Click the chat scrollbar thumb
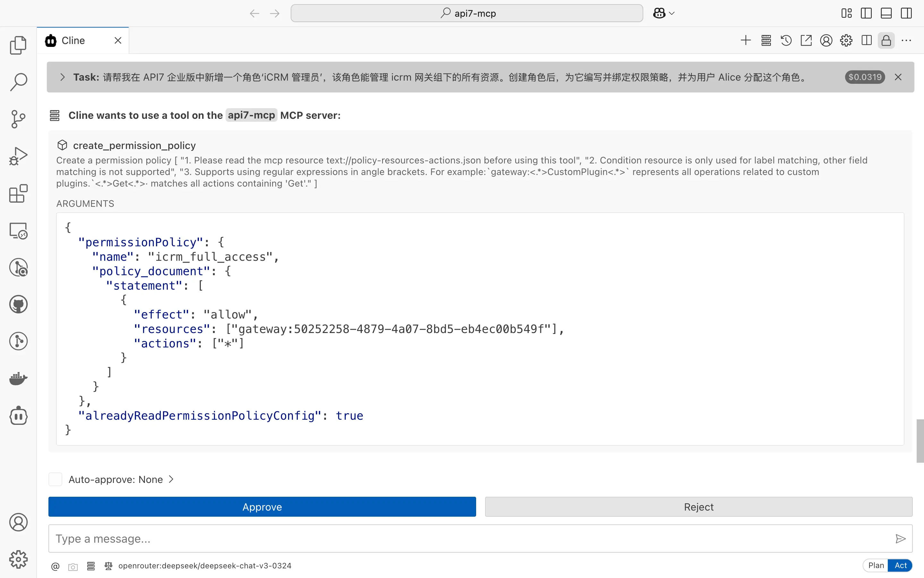The height and width of the screenshot is (578, 924). pyautogui.click(x=920, y=441)
